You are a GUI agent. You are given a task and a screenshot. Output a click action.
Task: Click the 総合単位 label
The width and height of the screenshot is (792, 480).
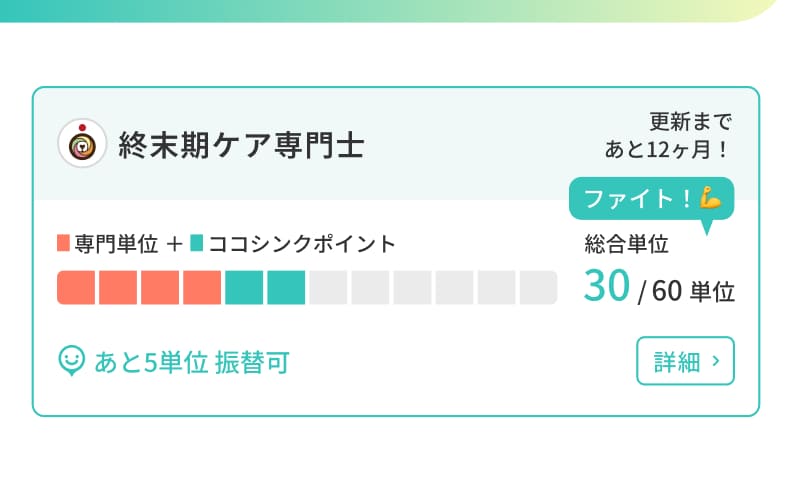(626, 243)
